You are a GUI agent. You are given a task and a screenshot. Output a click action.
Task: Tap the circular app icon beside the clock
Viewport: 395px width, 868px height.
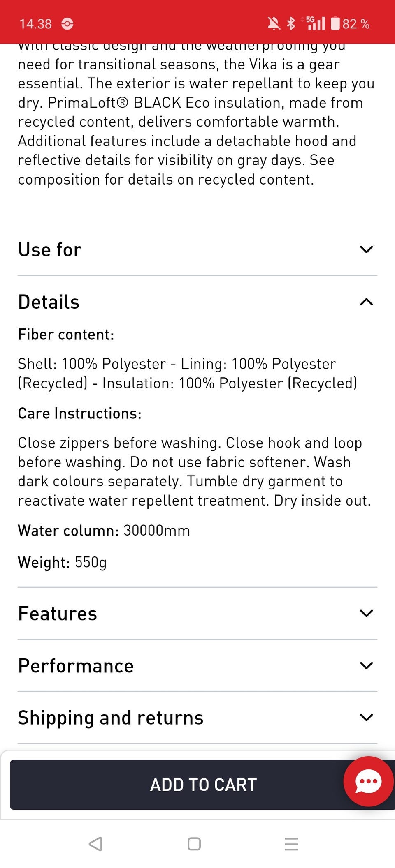click(67, 24)
